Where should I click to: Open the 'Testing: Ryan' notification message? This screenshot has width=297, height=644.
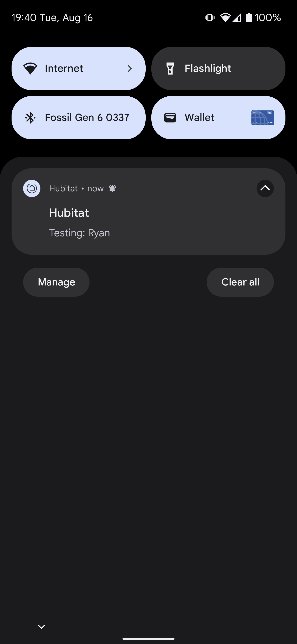point(79,233)
